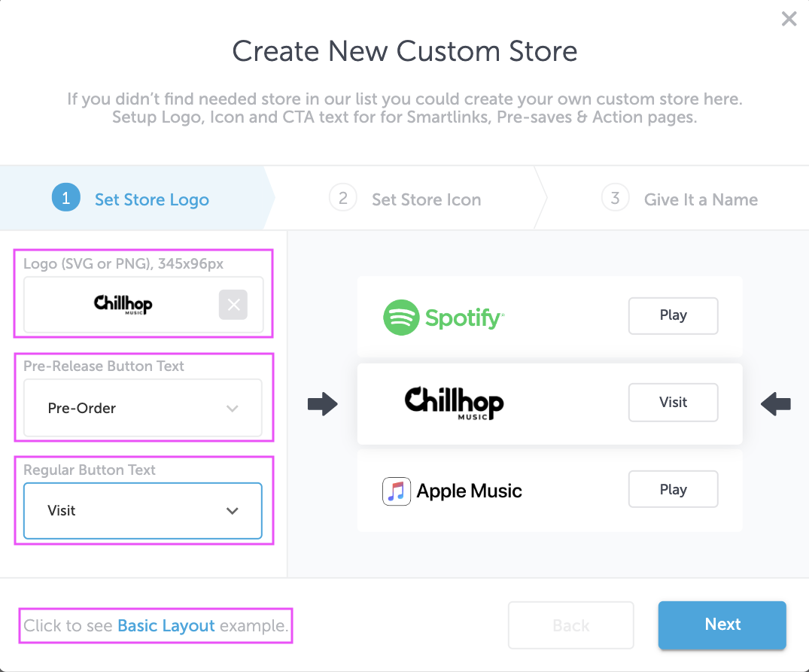The image size is (809, 672).
Task: Go to the Set Store Icon step
Action: (x=426, y=199)
